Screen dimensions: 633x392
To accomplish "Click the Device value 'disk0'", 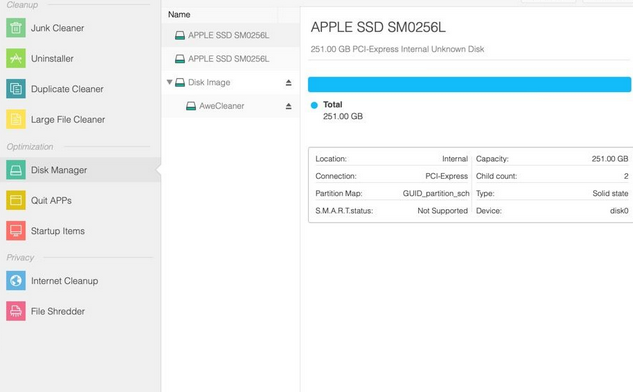I will 619,211.
